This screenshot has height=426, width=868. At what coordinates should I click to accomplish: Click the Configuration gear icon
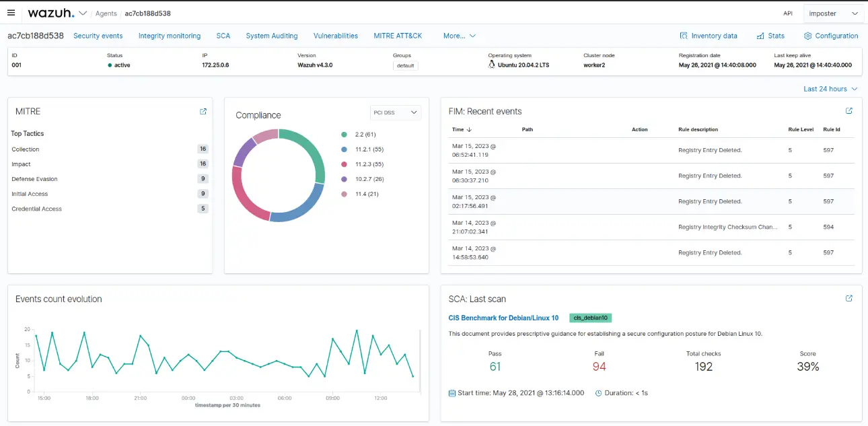(x=807, y=36)
